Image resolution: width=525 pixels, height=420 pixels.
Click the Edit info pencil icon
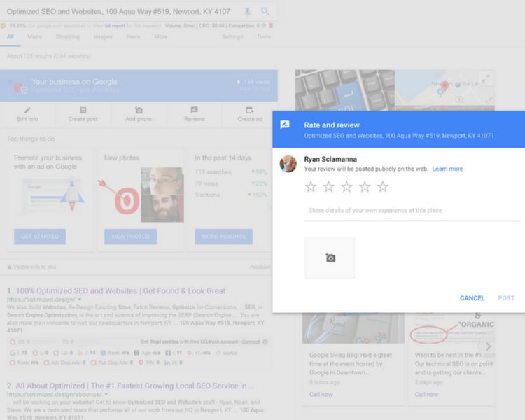tap(27, 110)
